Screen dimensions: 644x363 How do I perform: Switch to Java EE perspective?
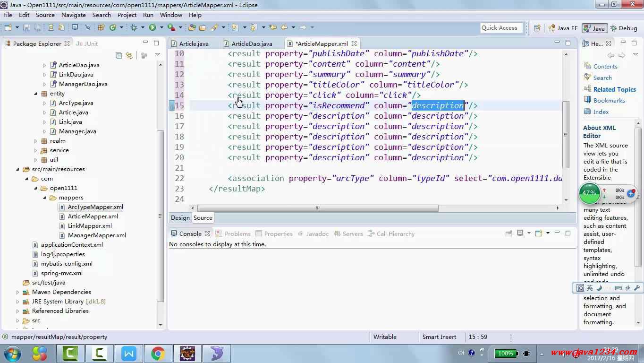click(563, 28)
